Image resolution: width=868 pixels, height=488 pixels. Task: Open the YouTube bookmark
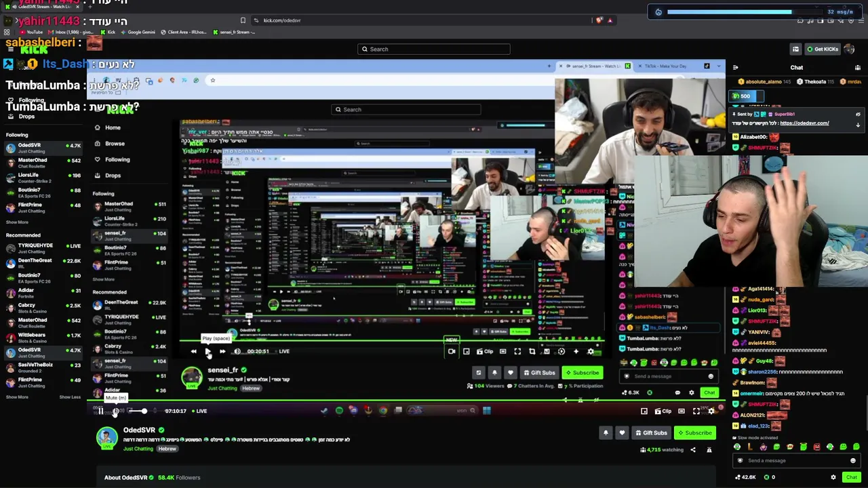pyautogui.click(x=31, y=32)
